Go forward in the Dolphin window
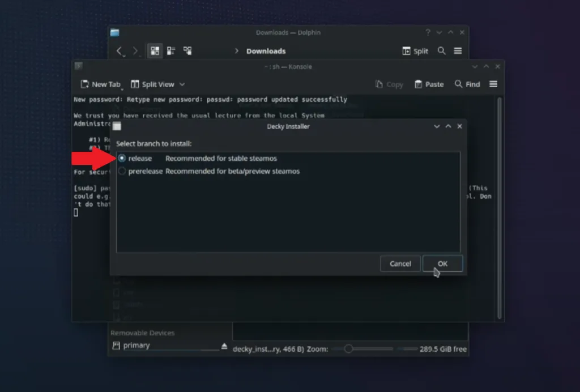Viewport: 580px width, 392px height. (x=135, y=51)
